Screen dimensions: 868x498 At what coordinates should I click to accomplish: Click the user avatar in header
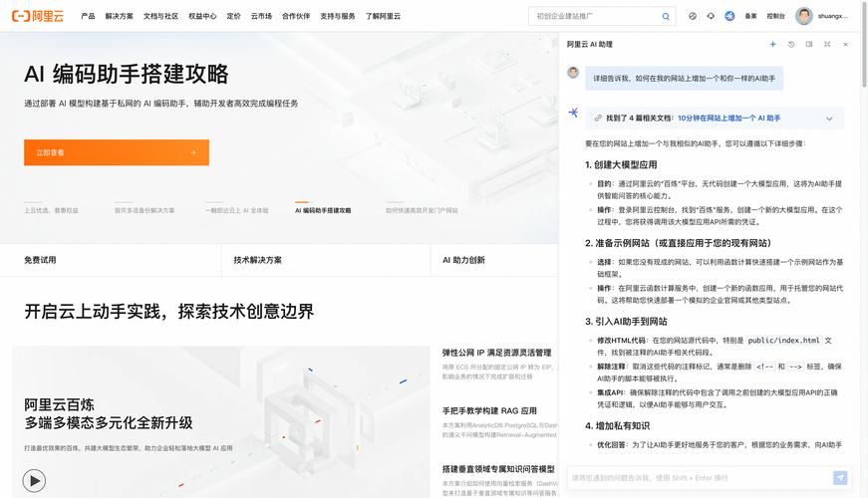point(804,16)
